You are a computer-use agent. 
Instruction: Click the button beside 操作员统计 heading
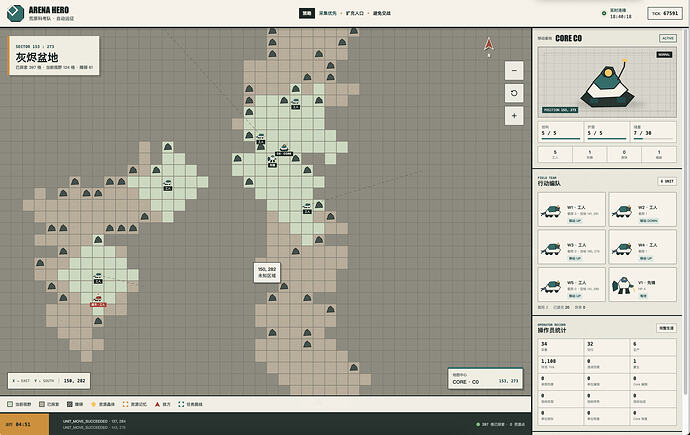click(667, 328)
